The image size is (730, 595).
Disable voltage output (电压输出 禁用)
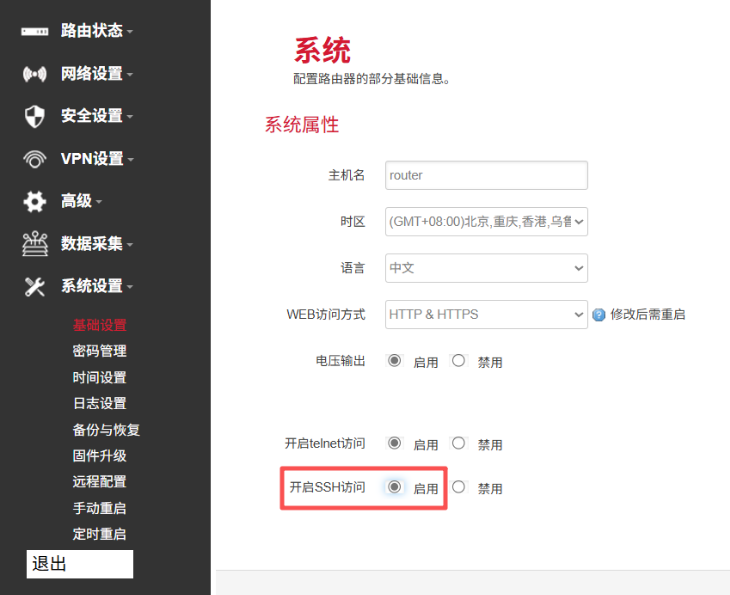tap(459, 361)
